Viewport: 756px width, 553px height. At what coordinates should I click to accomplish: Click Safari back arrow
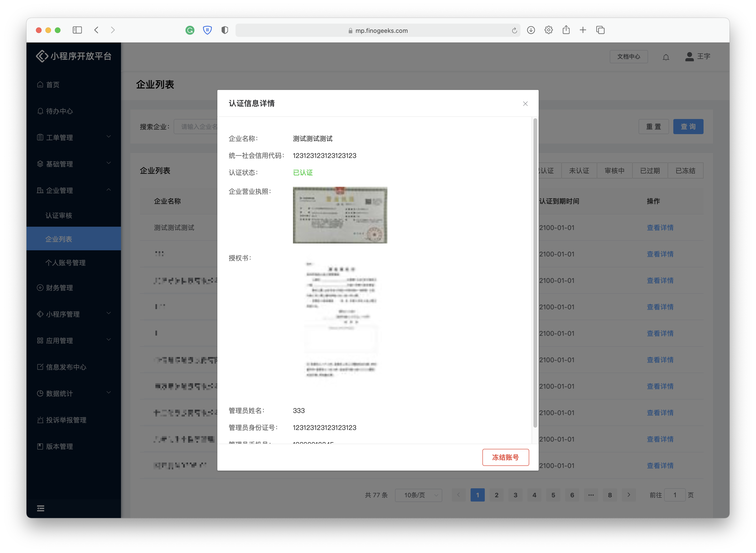96,30
